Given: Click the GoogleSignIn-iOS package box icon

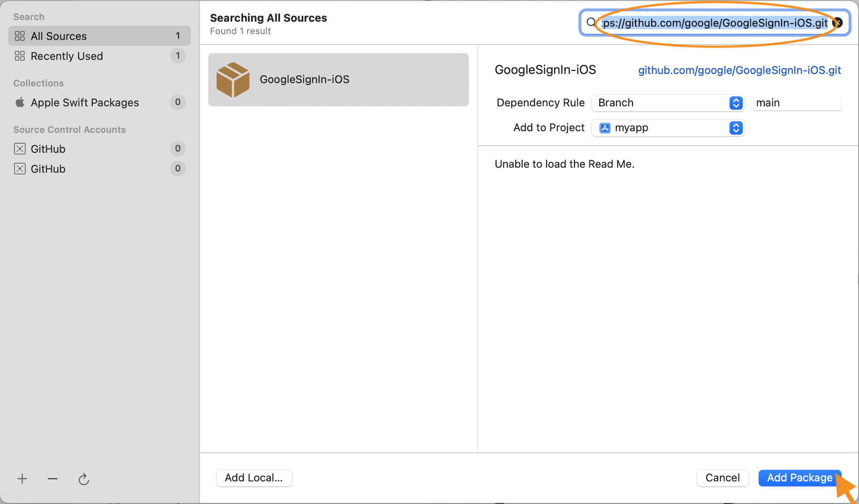Looking at the screenshot, I should pos(233,80).
